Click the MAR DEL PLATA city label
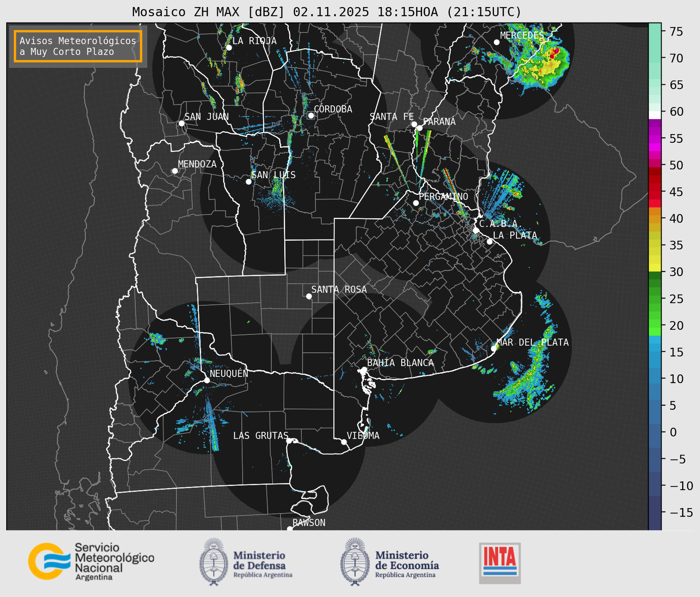 [532, 343]
